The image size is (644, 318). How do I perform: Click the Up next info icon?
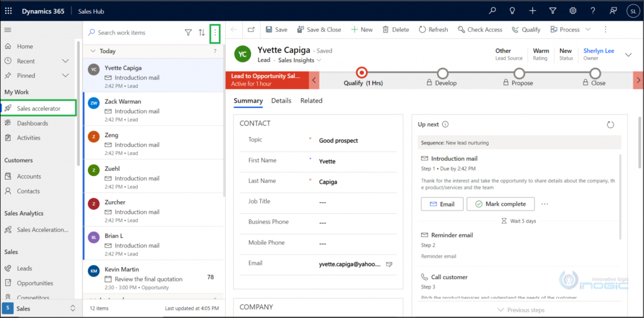click(445, 124)
